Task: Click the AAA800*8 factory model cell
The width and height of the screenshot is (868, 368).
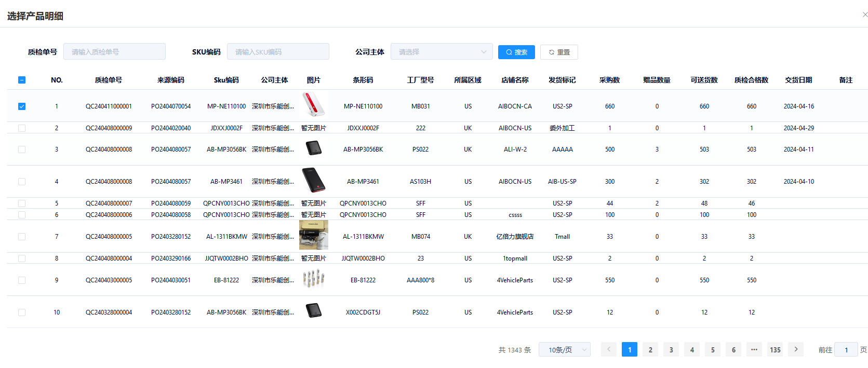Action: [421, 280]
